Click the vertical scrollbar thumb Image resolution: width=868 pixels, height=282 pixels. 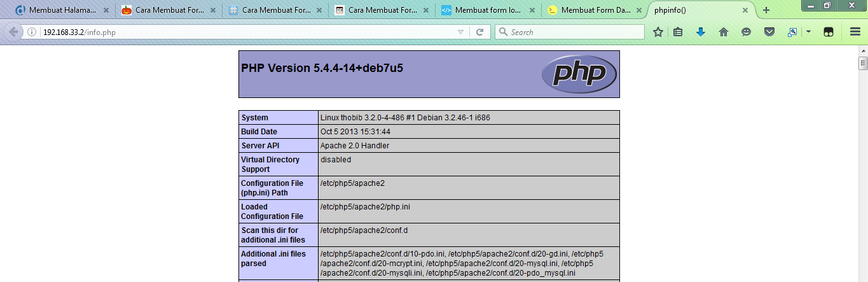pos(863,62)
